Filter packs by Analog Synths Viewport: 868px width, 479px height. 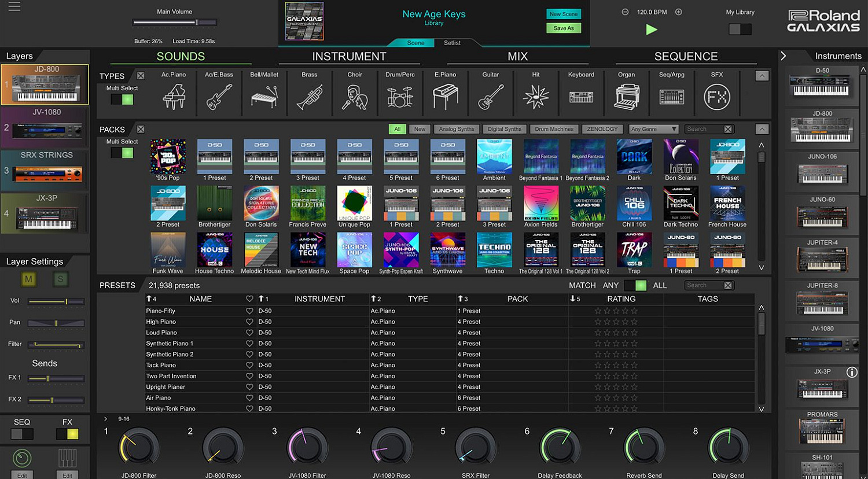(456, 129)
